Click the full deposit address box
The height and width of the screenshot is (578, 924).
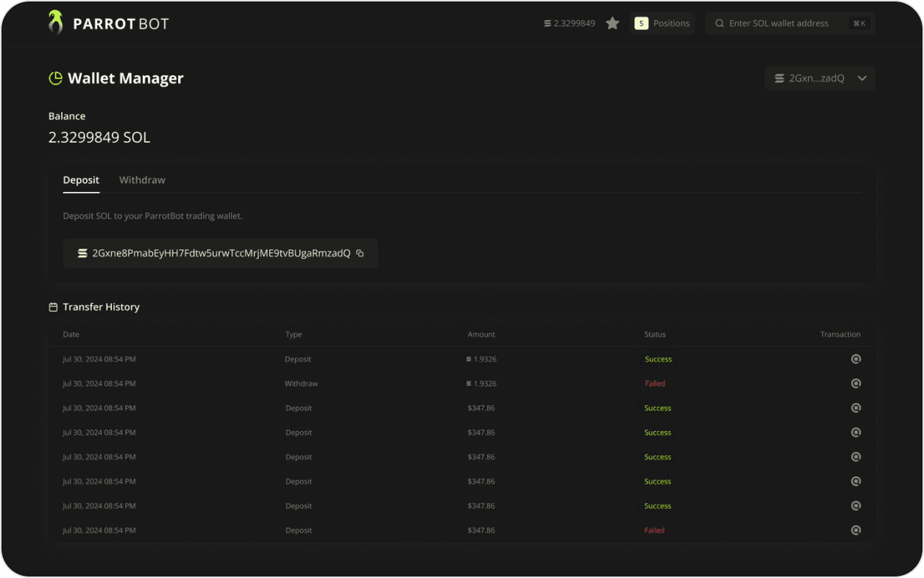[221, 253]
